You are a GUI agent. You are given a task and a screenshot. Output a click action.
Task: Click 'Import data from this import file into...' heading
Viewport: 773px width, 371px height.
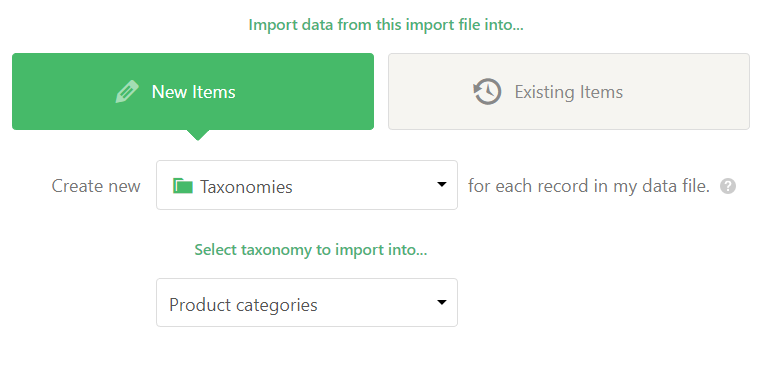[x=386, y=25]
